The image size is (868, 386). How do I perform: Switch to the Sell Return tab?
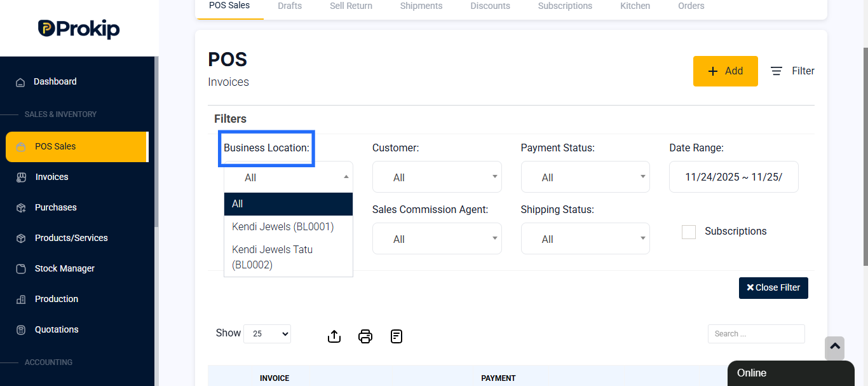tap(351, 6)
